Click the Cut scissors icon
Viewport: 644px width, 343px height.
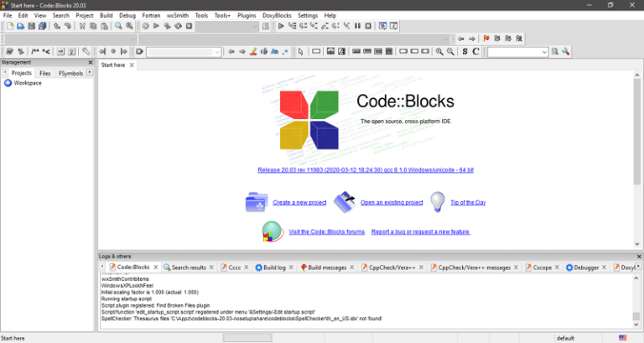(x=82, y=26)
